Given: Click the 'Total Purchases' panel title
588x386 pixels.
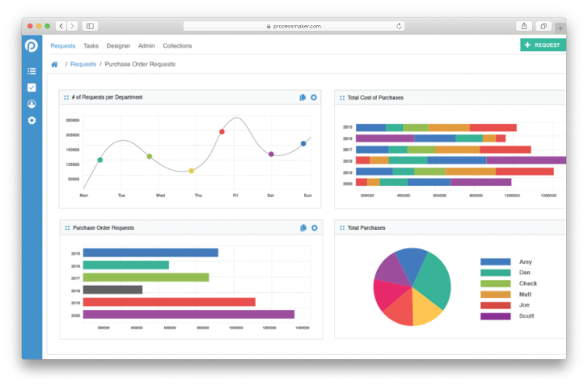Looking at the screenshot, I should point(366,227).
